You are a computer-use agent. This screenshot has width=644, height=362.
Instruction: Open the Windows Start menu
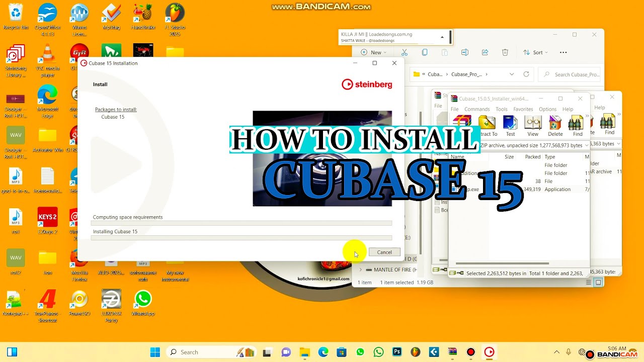(x=155, y=352)
